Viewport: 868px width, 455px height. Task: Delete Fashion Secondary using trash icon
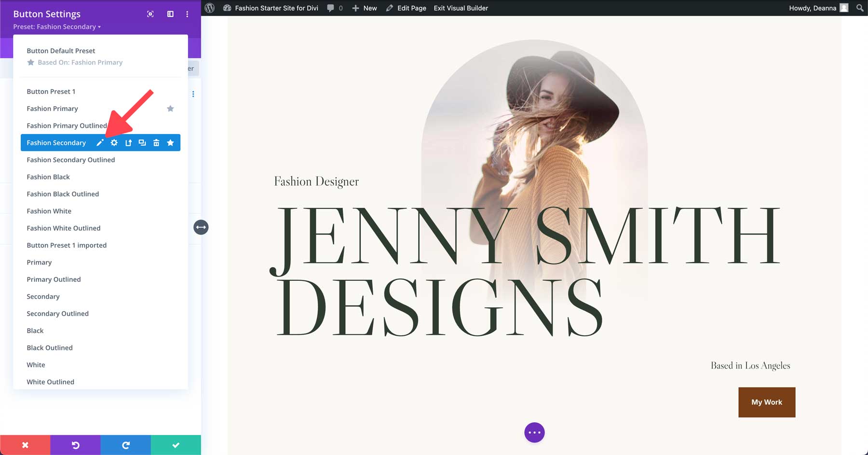pyautogui.click(x=156, y=142)
